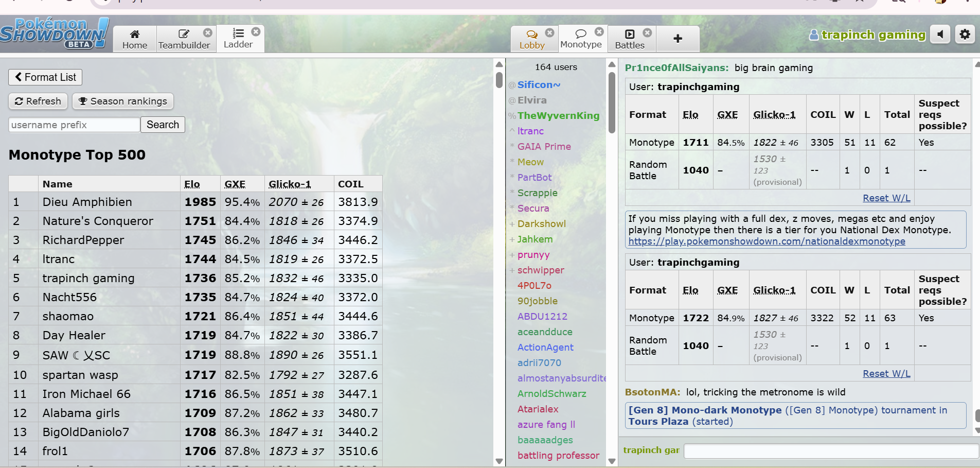Open the National Dex Monotype link
Viewport: 980px width, 468px height.
point(767,241)
